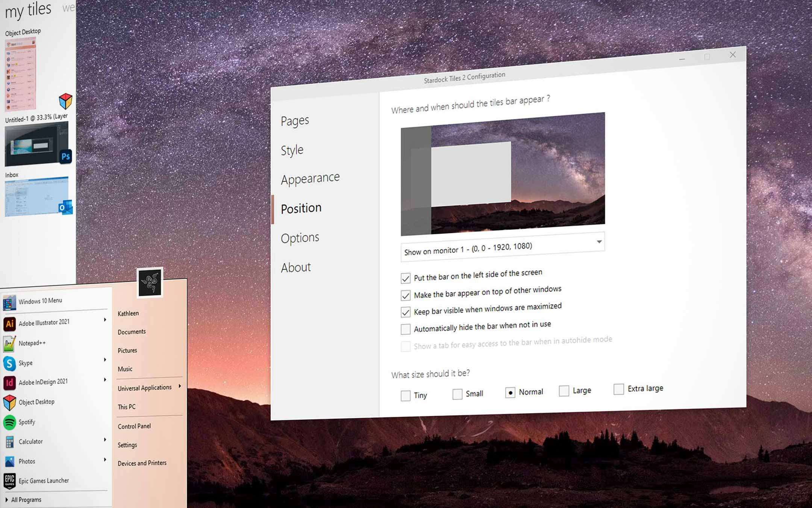812x508 pixels.
Task: Expand Calculator submenu arrow
Action: tap(105, 440)
